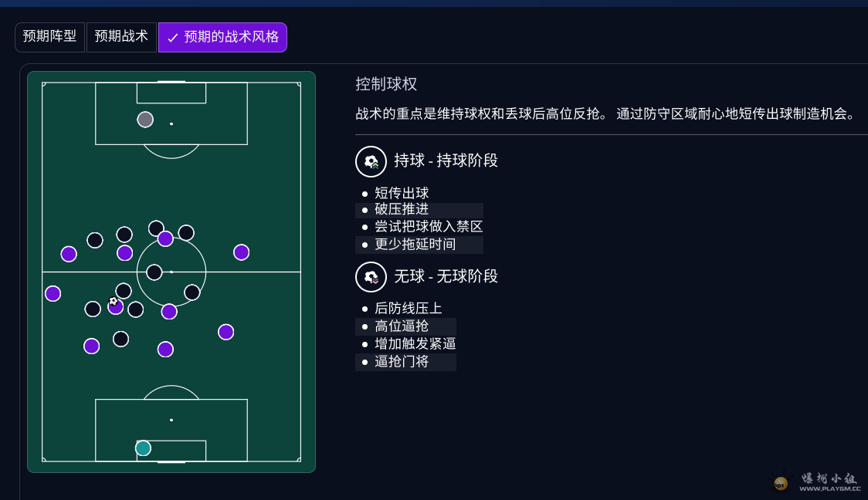Image resolution: width=868 pixels, height=500 pixels.
Task: Select the 高位逼抢 instruction row
Action: pyautogui.click(x=402, y=326)
